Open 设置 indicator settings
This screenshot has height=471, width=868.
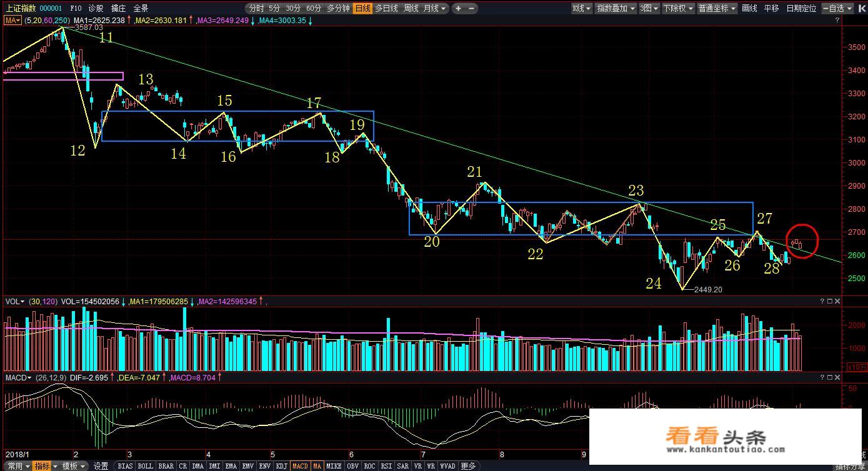tap(101, 466)
